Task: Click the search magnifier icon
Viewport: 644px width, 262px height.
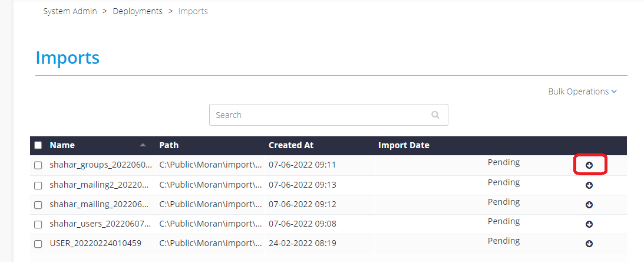Action: tap(435, 114)
